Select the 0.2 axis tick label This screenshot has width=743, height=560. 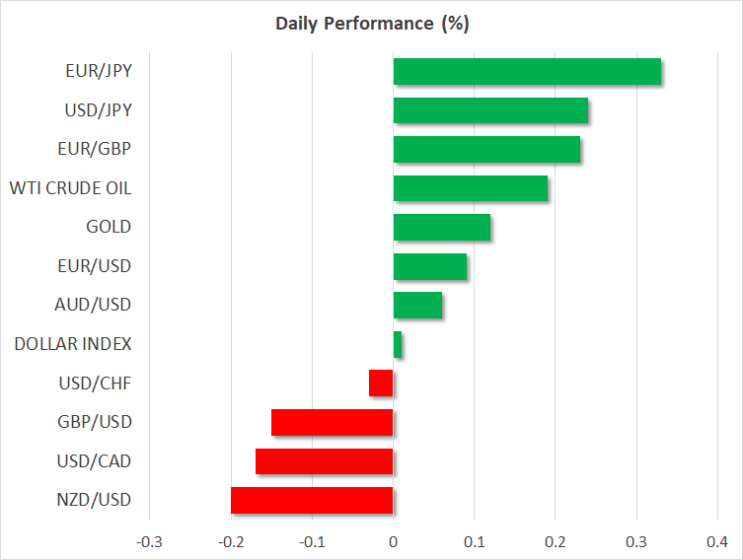click(555, 542)
